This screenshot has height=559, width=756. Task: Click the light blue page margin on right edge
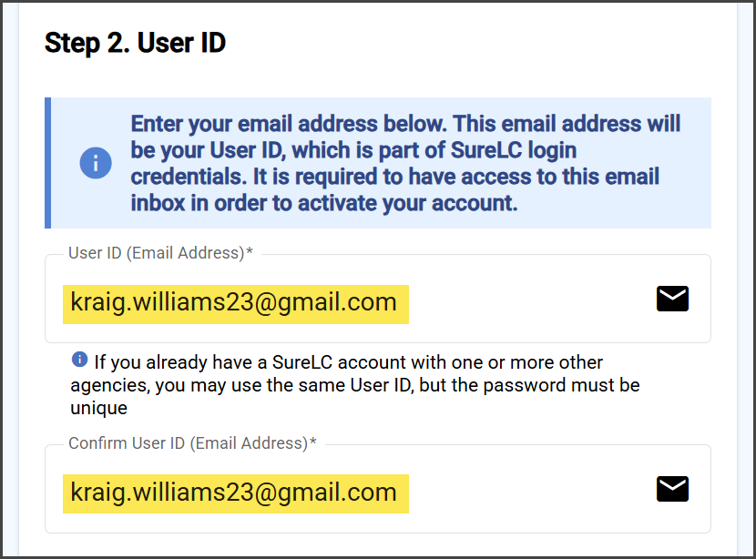(x=744, y=279)
